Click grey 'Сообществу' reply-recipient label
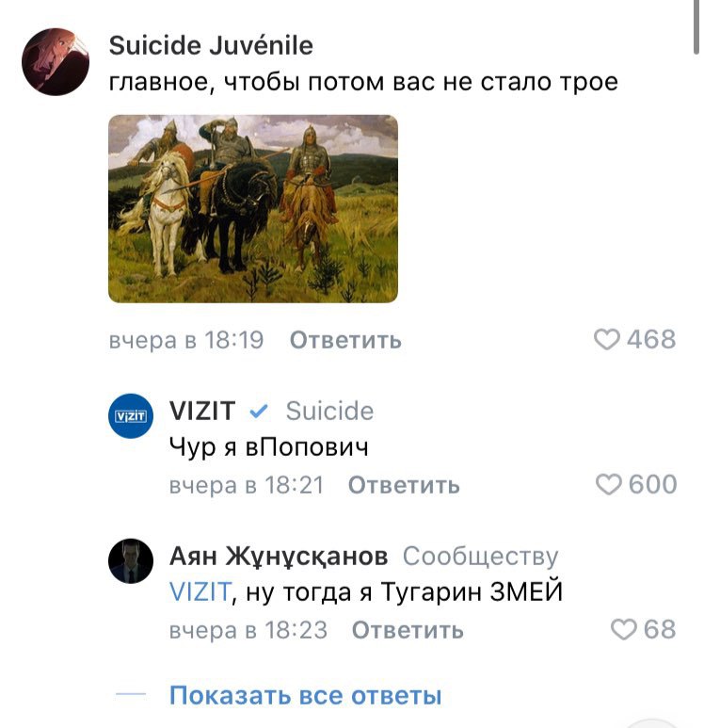 coord(480,557)
